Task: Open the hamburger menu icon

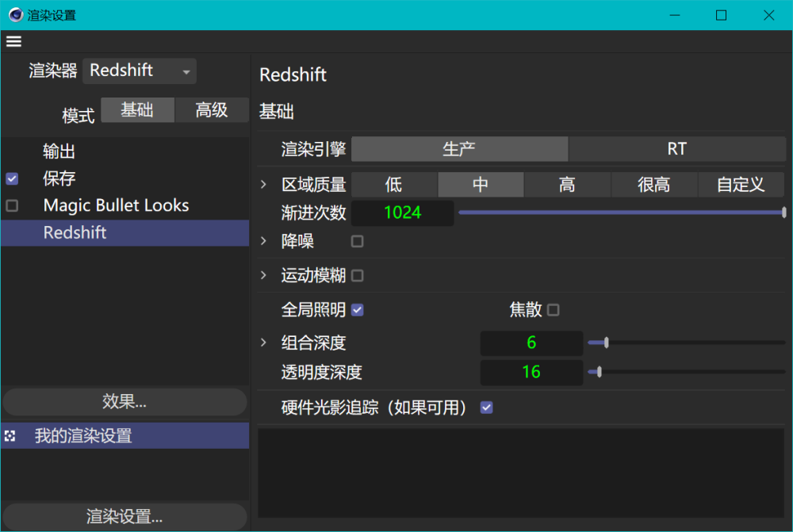Action: (x=13, y=41)
